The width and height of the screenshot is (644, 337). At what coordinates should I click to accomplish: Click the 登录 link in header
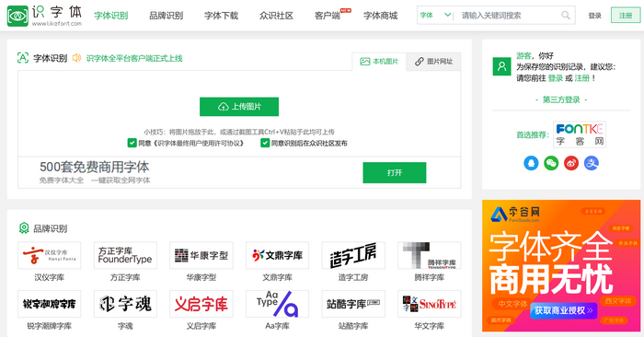[x=594, y=16]
